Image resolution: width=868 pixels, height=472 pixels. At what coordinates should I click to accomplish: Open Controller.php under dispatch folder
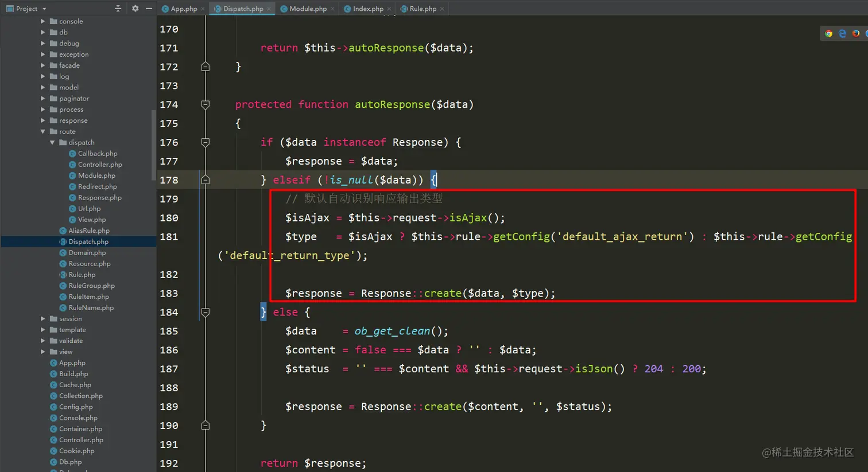click(x=95, y=165)
